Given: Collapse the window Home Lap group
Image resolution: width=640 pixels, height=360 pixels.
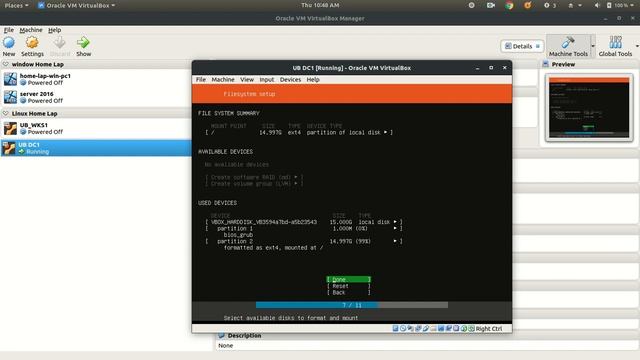Looking at the screenshot, I should 6,64.
